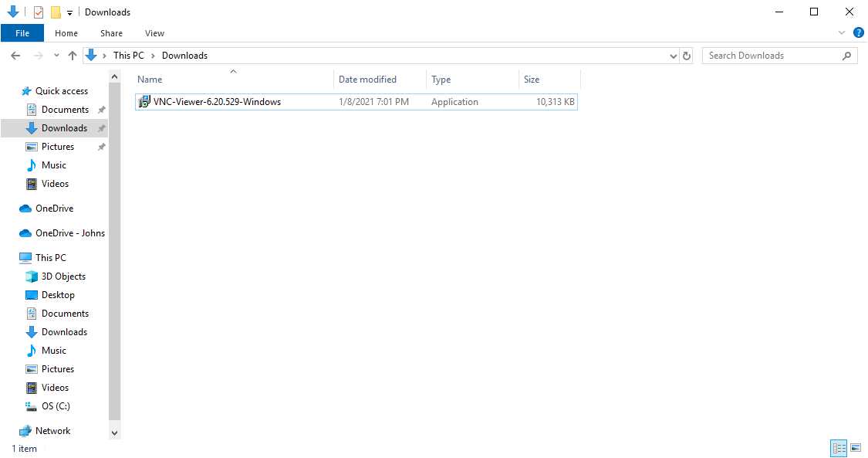
Task: Select Documents icon under This PC
Action: (x=32, y=314)
